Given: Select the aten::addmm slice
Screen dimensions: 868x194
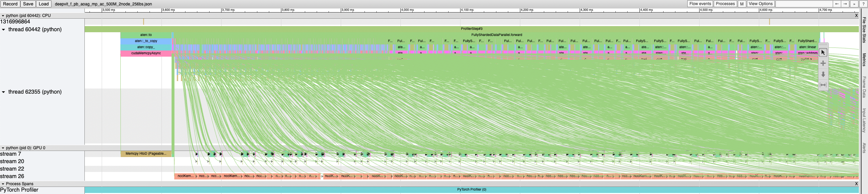Looking at the screenshot, I should click(x=807, y=53).
